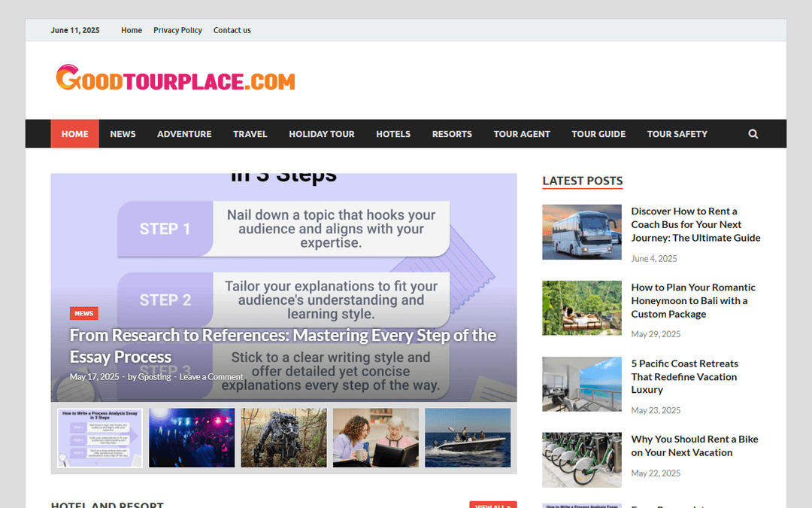Open the ocean-view balcony post thumbnail

582,384
